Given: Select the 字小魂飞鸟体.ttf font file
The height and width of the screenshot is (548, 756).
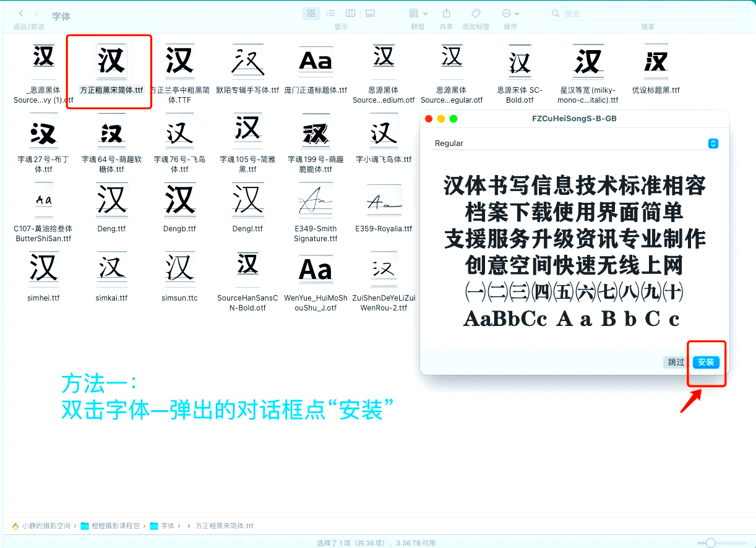Looking at the screenshot, I should (384, 139).
